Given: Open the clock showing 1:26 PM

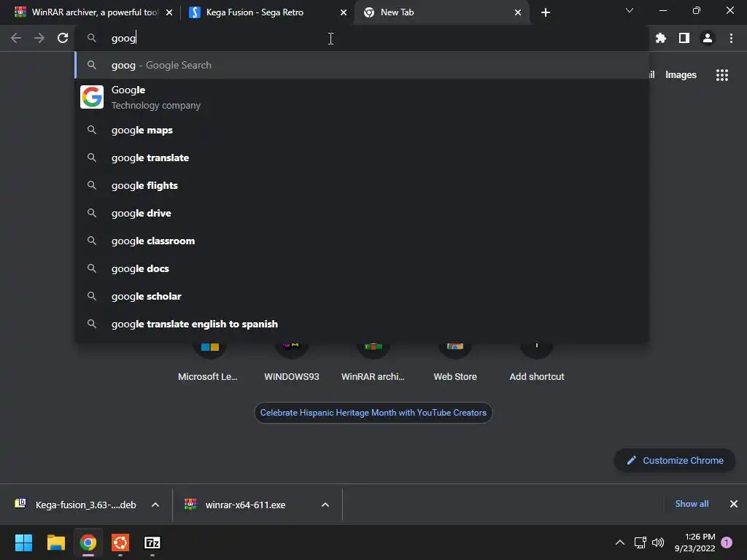Looking at the screenshot, I should 695,542.
